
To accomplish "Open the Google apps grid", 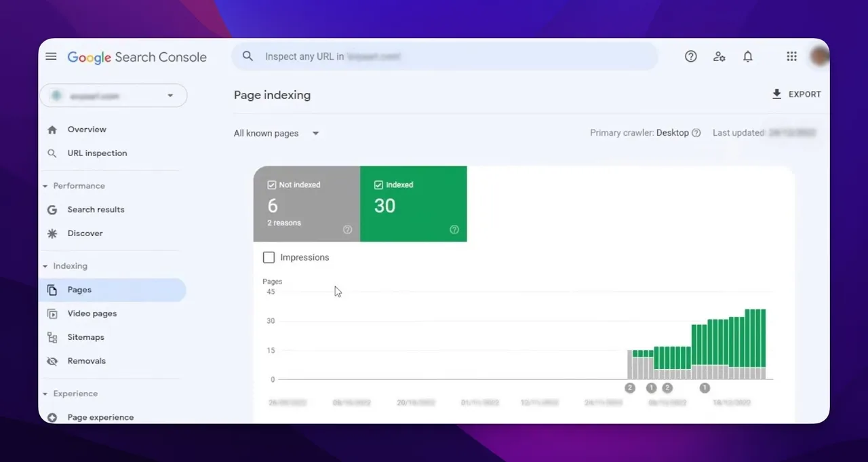I will point(791,57).
